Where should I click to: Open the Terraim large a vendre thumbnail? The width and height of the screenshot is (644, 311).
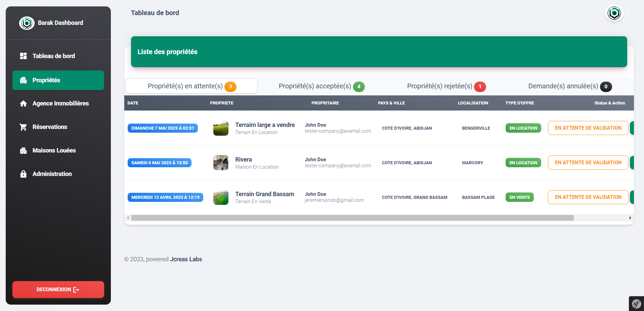pos(221,128)
